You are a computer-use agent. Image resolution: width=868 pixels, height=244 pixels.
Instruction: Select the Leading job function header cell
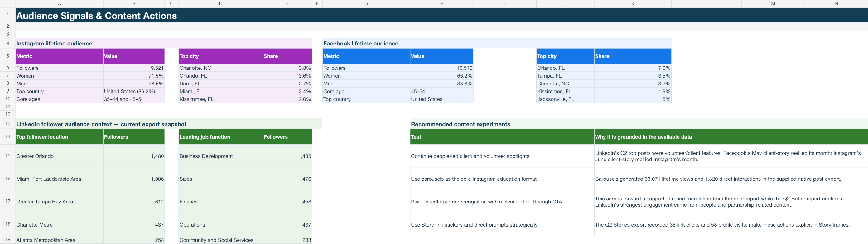[221, 136]
